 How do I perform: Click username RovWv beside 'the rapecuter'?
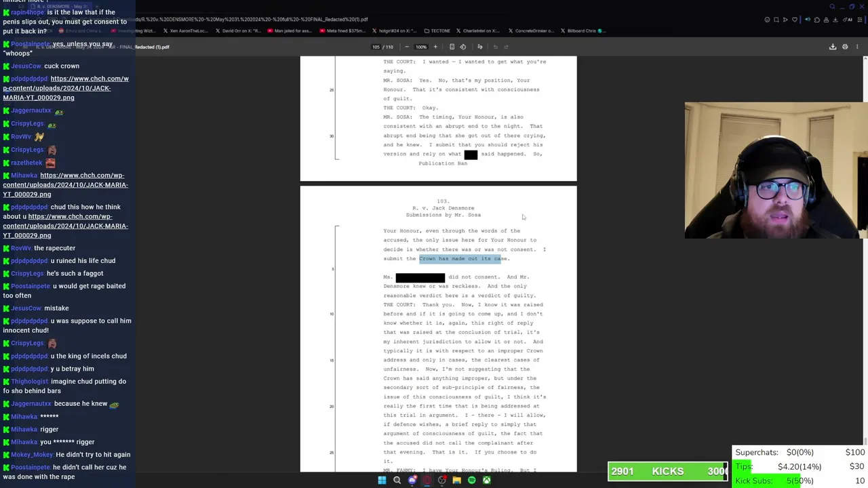(21, 248)
